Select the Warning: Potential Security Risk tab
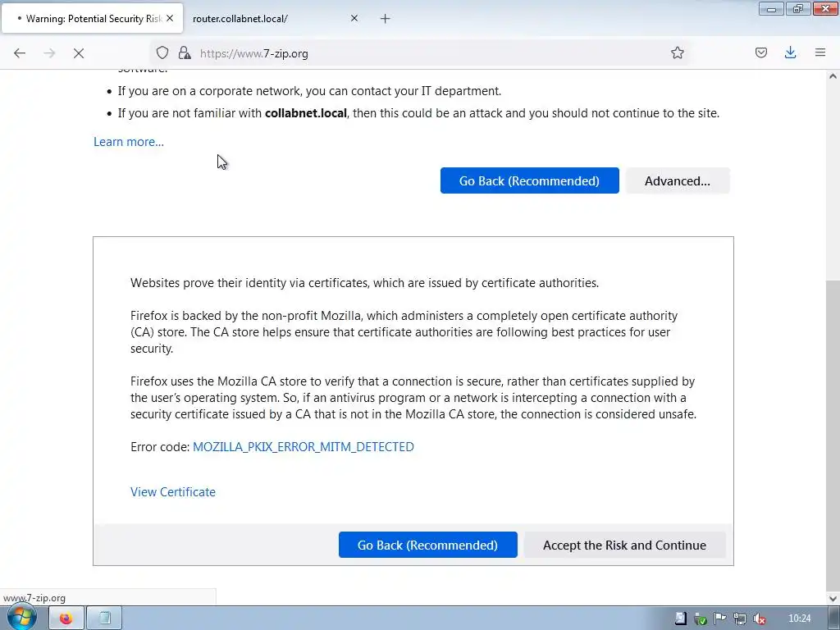This screenshot has width=840, height=630. pyautogui.click(x=92, y=19)
